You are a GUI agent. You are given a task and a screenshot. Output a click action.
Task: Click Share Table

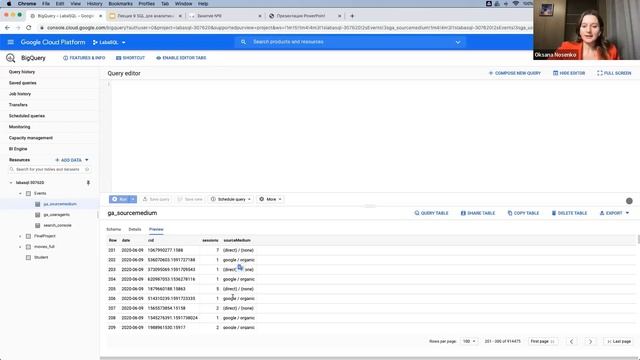pos(478,213)
